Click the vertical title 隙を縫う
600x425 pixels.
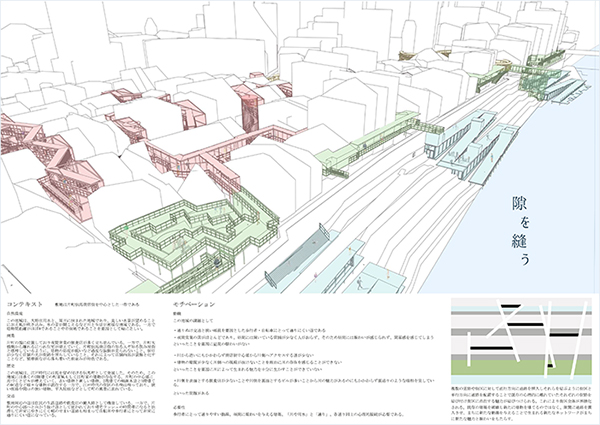point(521,231)
